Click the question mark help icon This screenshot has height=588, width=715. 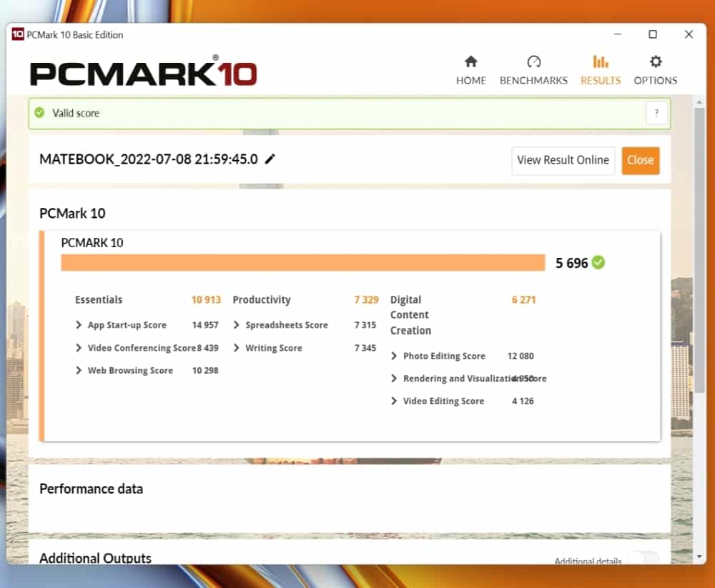656,113
